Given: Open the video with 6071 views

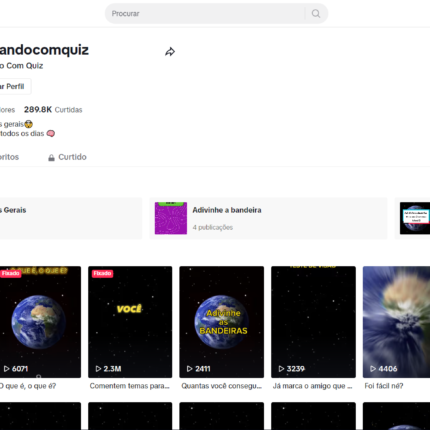Looking at the screenshot, I should (x=40, y=322).
